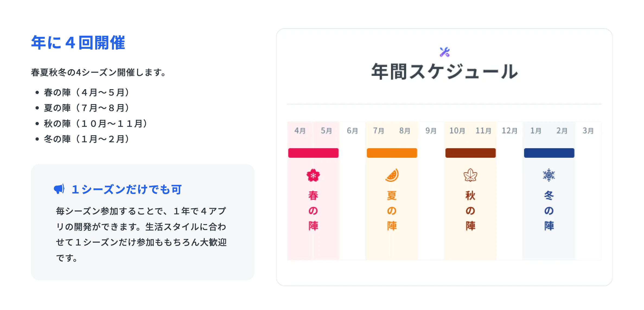The width and height of the screenshot is (644, 310).
Task: Click the megaphone icon beside 1シーズンだけでも可
Action: click(x=59, y=189)
